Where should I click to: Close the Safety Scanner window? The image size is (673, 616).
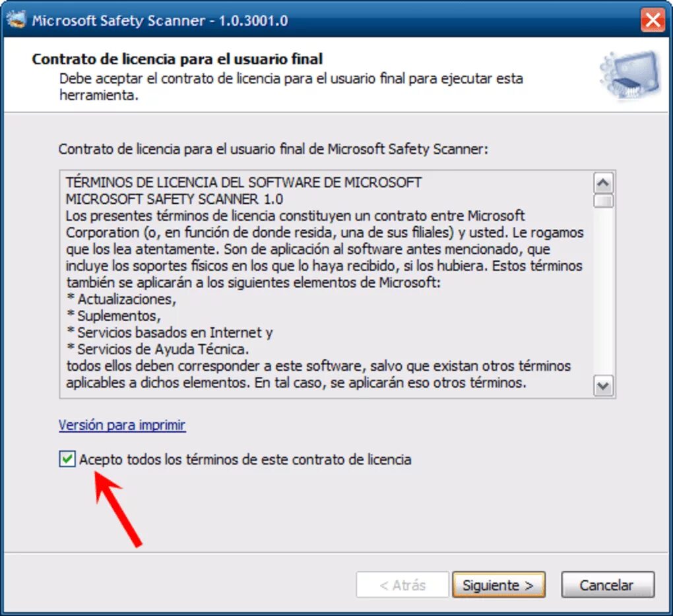click(x=653, y=20)
